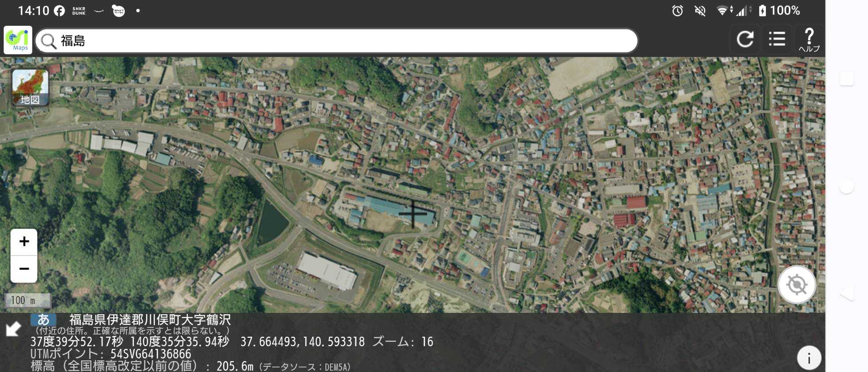Open ヘルプ help button
The width and height of the screenshot is (868, 372).
809,40
